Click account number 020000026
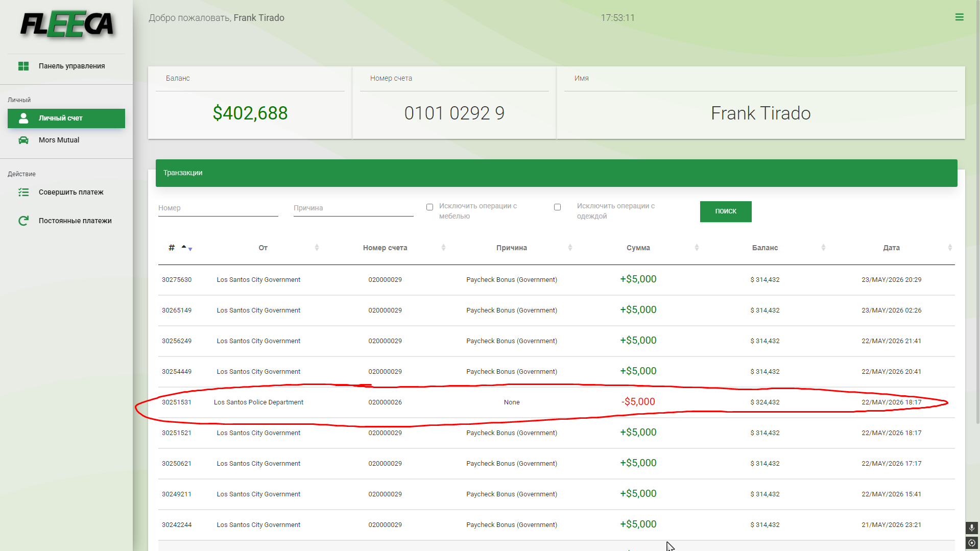980x551 pixels. point(385,402)
